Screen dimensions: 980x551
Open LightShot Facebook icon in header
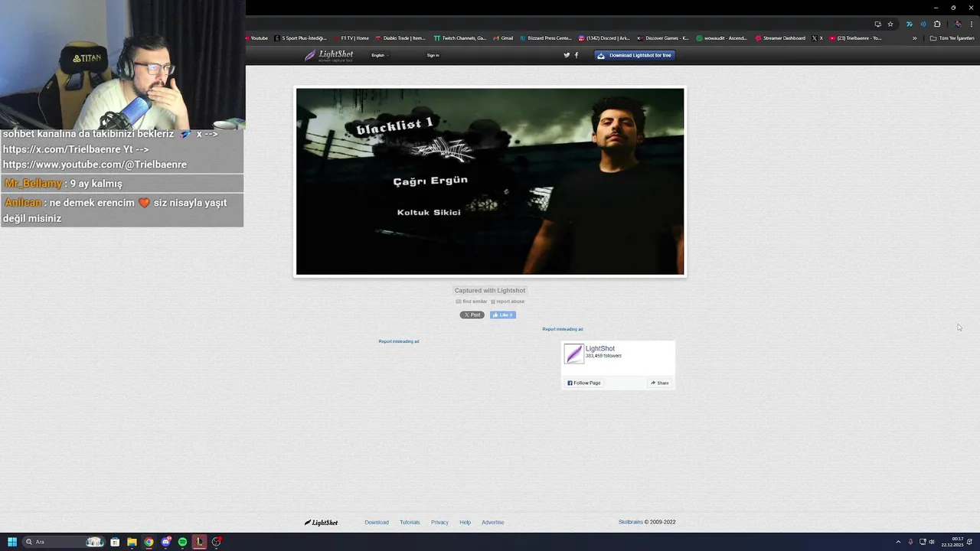(577, 55)
